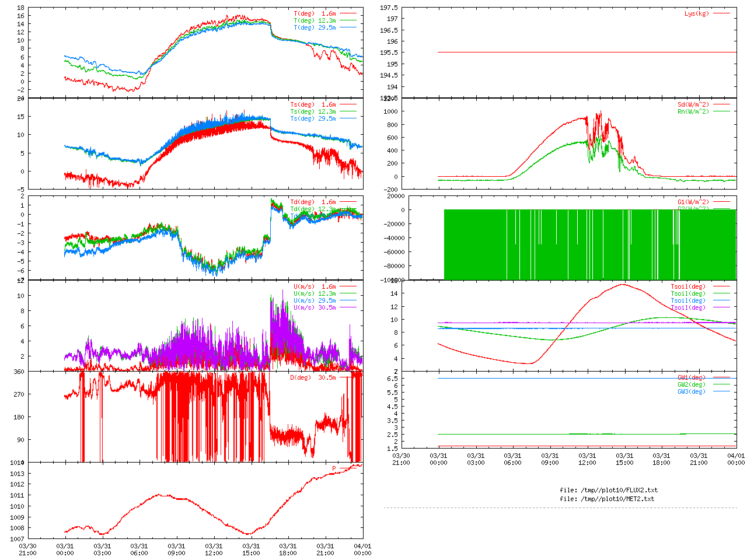Click the U(m/s) 29.5m legend label
The height and width of the screenshot is (560, 747).
click(x=315, y=301)
